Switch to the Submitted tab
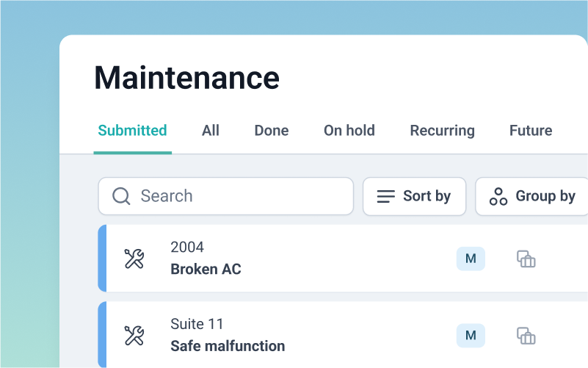 click(132, 131)
